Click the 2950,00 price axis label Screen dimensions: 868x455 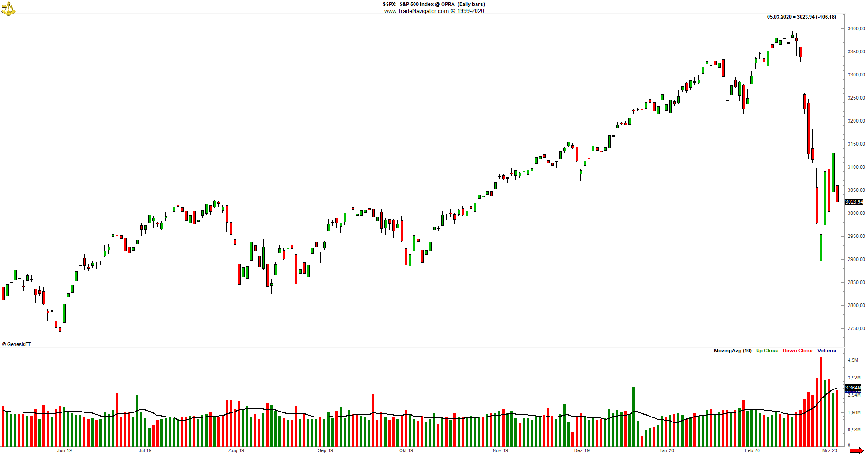click(x=856, y=236)
